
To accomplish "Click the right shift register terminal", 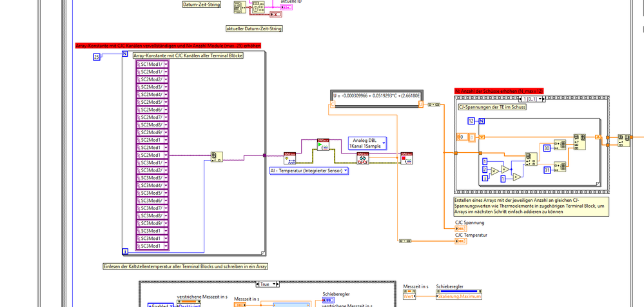I will pyautogui.click(x=598, y=137).
